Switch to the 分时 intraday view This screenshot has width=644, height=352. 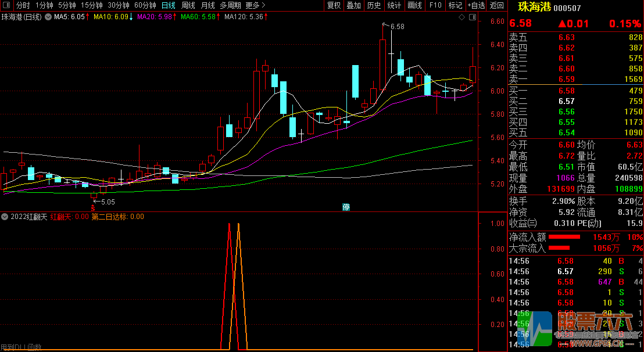(x=23, y=5)
